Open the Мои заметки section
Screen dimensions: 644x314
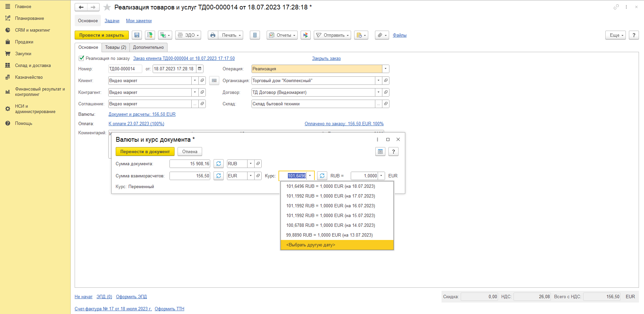tap(139, 21)
